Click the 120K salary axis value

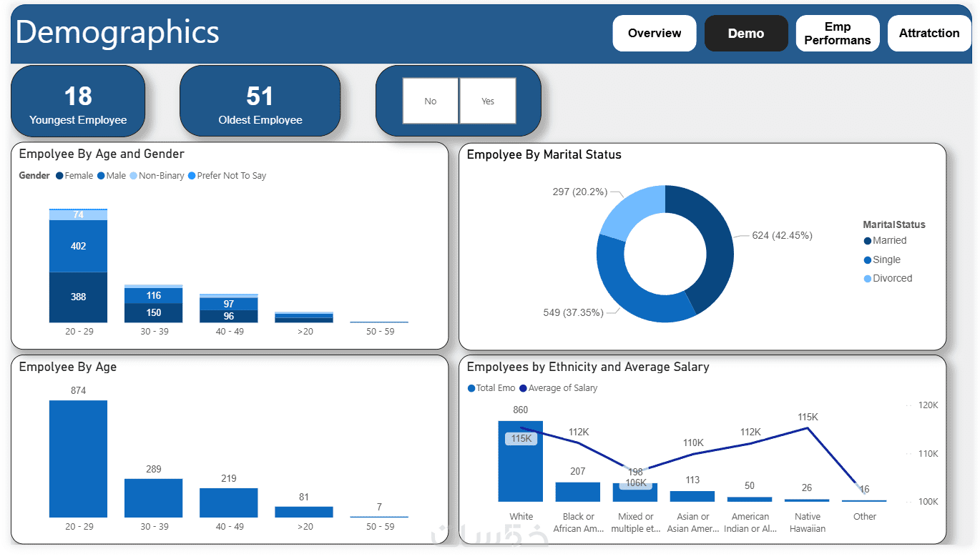pos(928,405)
